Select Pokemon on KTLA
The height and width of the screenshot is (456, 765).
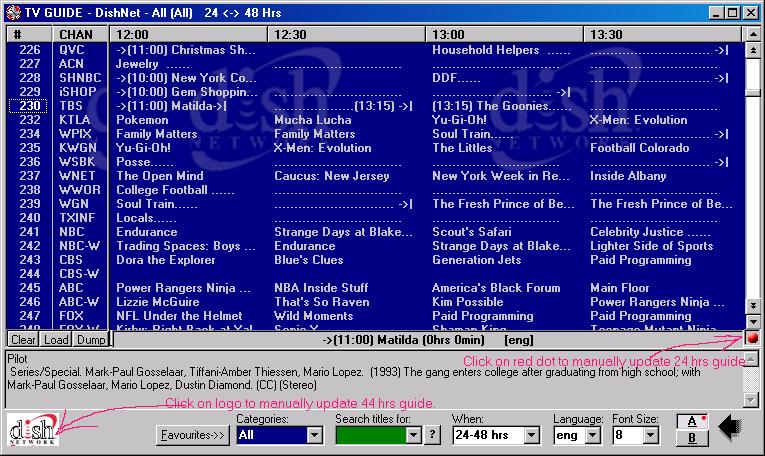[x=142, y=120]
